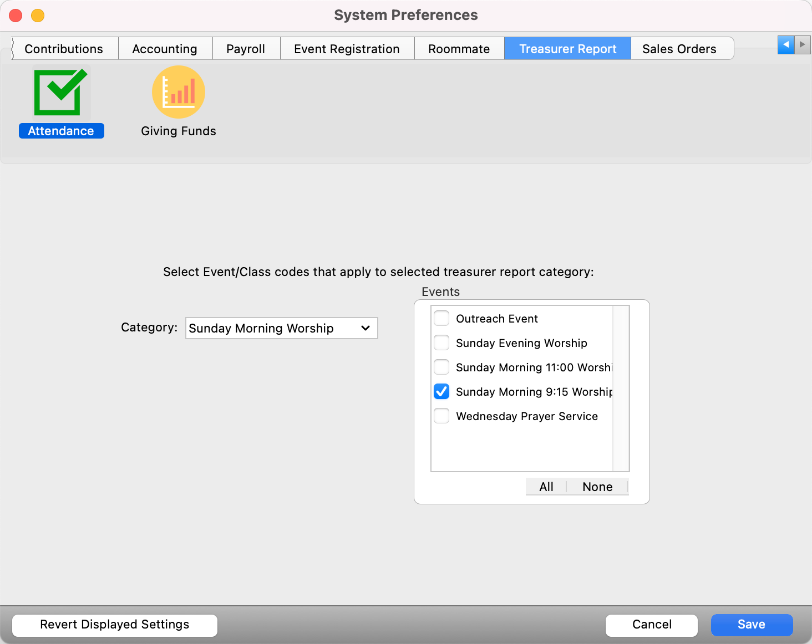The width and height of the screenshot is (812, 644).
Task: Check the Sunday Evening Worship box
Action: 441,343
